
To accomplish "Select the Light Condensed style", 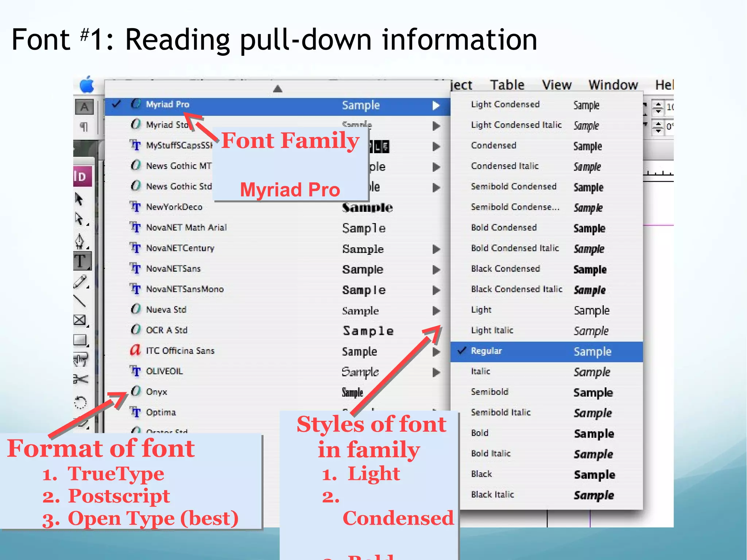I will [x=546, y=105].
